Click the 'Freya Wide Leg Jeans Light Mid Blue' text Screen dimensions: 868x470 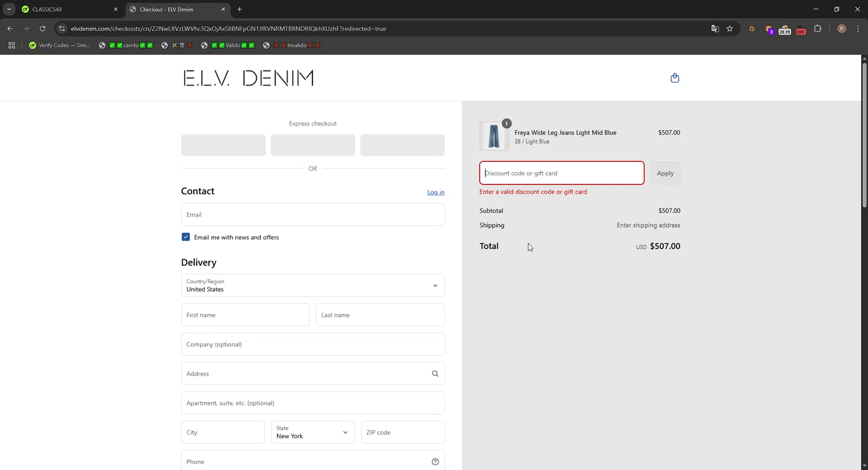(565, 132)
